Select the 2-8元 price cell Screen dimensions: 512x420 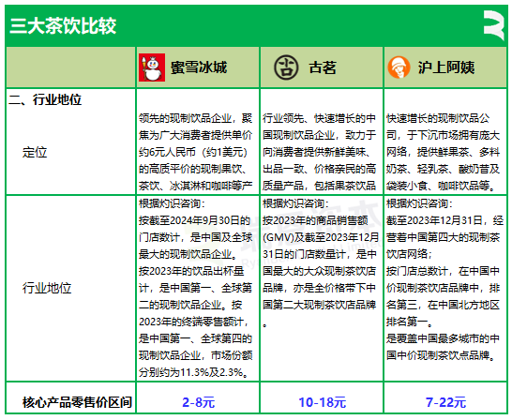199,402
